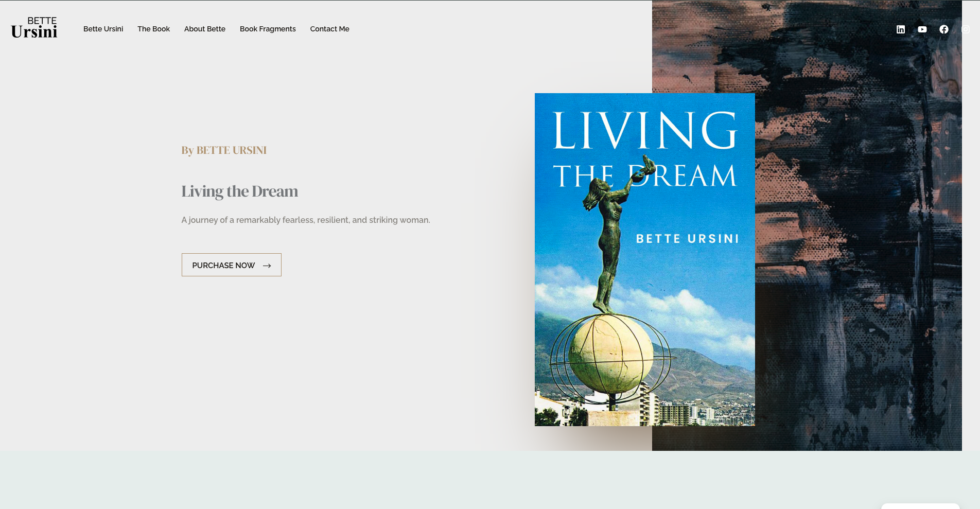This screenshot has width=980, height=509.
Task: Click the Bette Ursini site logo
Action: [34, 28]
